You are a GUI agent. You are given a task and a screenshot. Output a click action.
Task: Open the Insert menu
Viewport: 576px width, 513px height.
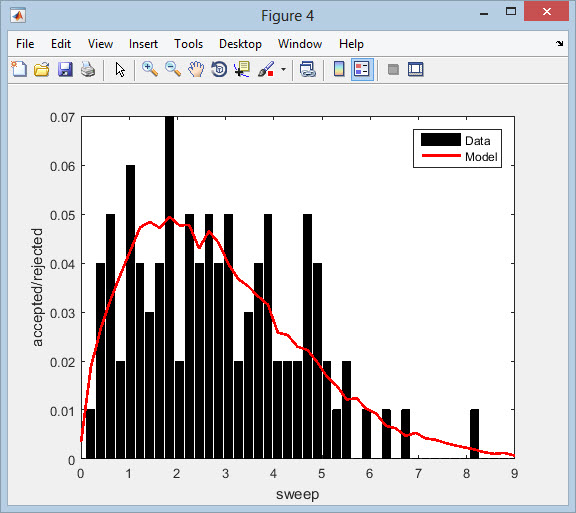143,44
